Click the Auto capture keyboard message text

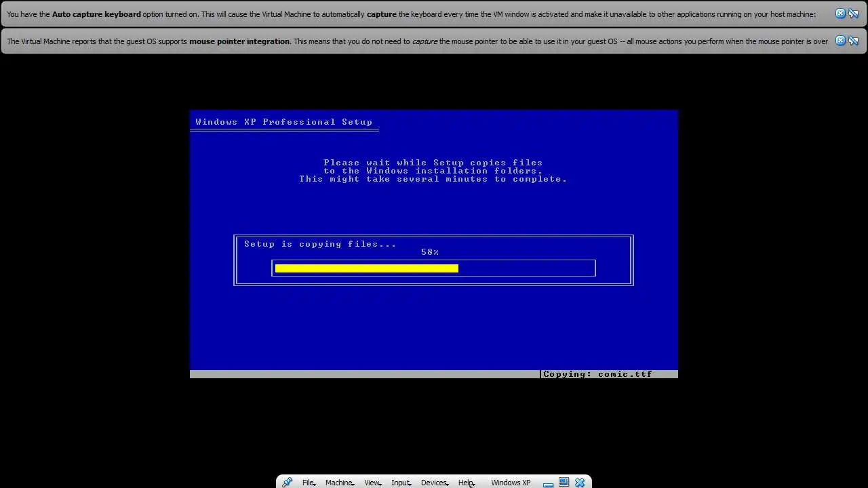pos(412,14)
